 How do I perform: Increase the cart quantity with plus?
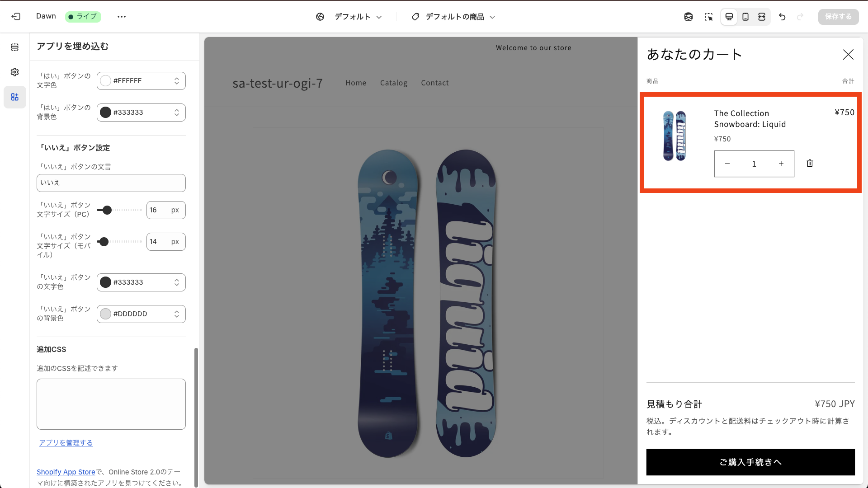pos(781,164)
